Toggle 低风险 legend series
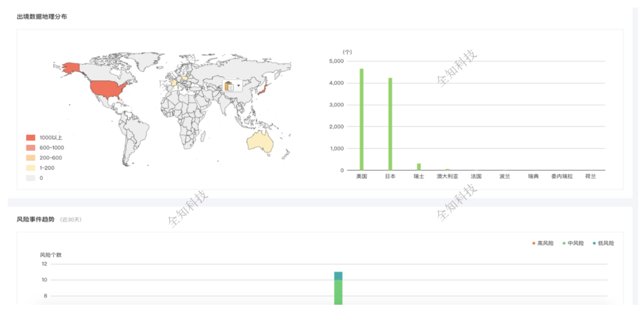This screenshot has height=317, width=644. (604, 243)
